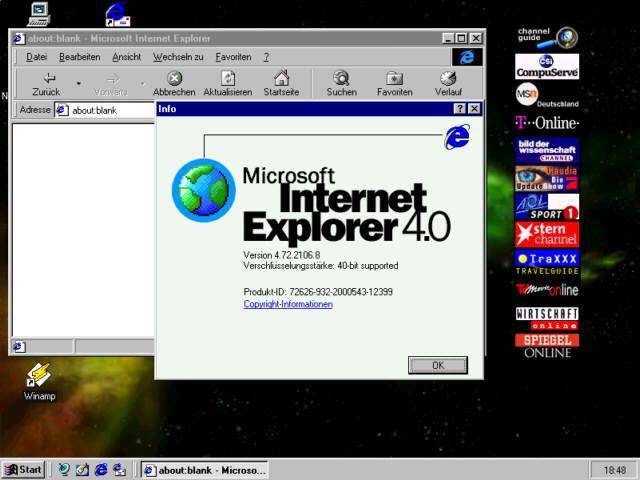Open the Copyright-Informationen link
This screenshot has width=640, height=480.
click(288, 304)
